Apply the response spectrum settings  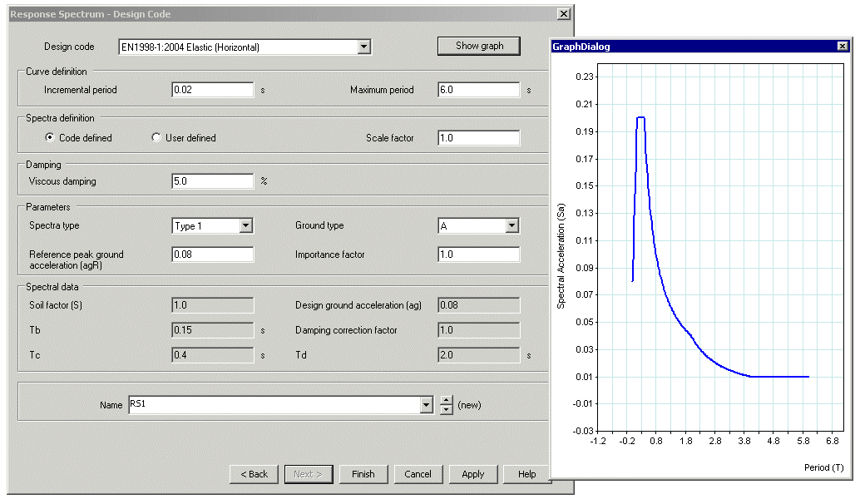pyautogui.click(x=472, y=474)
